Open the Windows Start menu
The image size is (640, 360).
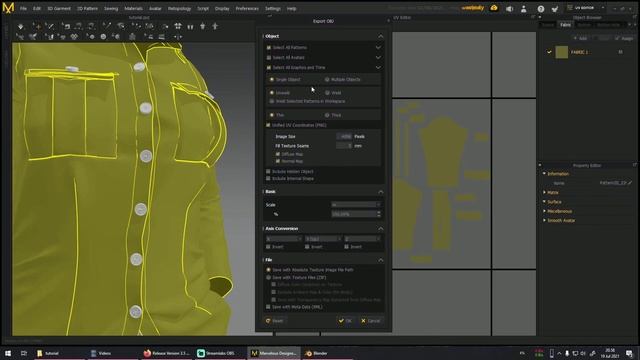[x=8, y=353]
